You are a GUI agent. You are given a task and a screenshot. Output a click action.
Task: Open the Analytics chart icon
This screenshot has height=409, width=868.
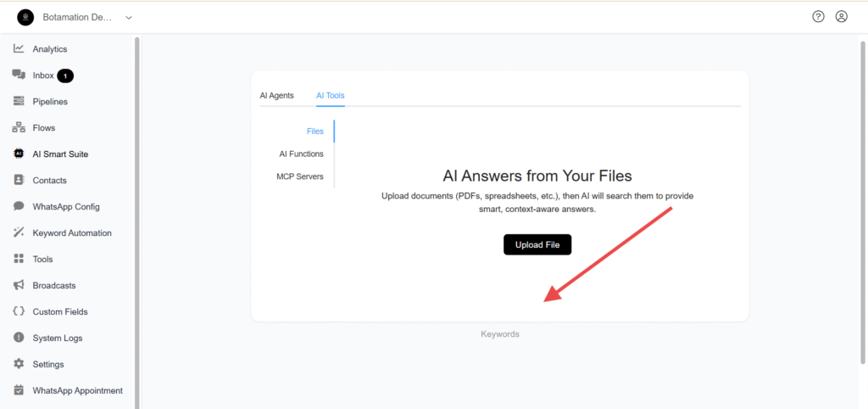point(19,48)
